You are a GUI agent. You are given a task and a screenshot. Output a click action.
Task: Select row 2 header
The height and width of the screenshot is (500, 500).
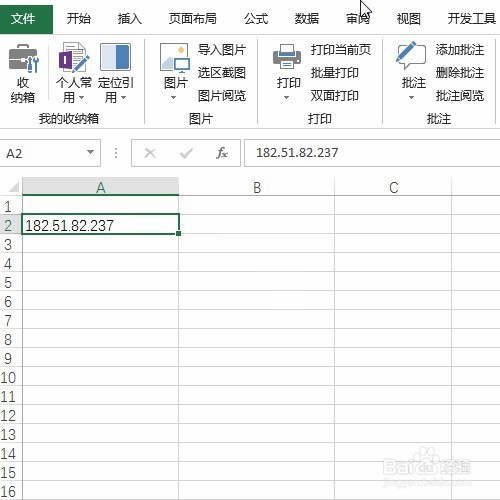pyautogui.click(x=11, y=224)
